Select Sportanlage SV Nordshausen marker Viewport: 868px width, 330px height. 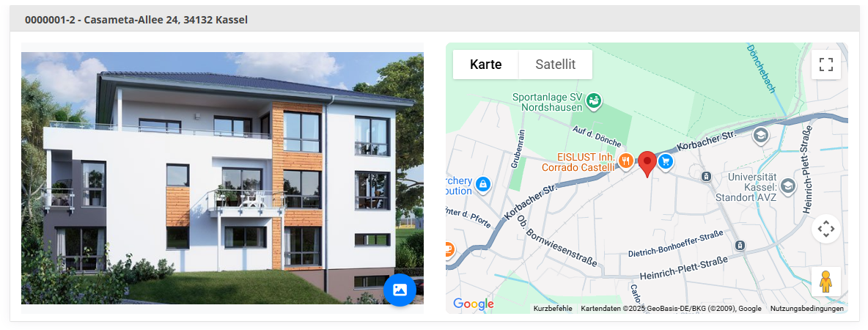pyautogui.click(x=595, y=100)
